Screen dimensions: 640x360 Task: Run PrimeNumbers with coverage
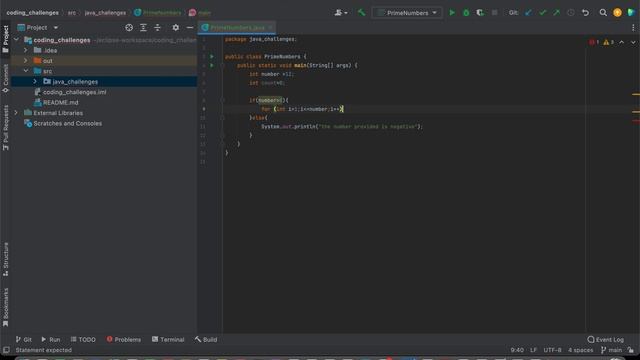480,13
